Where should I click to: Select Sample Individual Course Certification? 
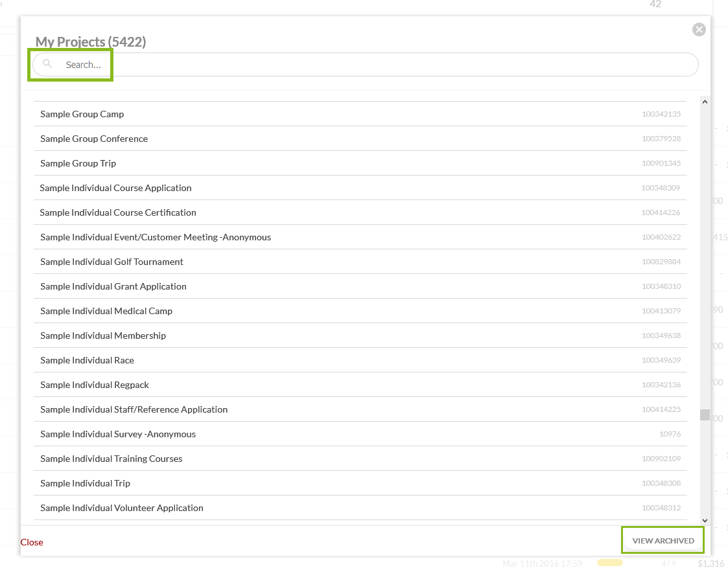pos(118,212)
